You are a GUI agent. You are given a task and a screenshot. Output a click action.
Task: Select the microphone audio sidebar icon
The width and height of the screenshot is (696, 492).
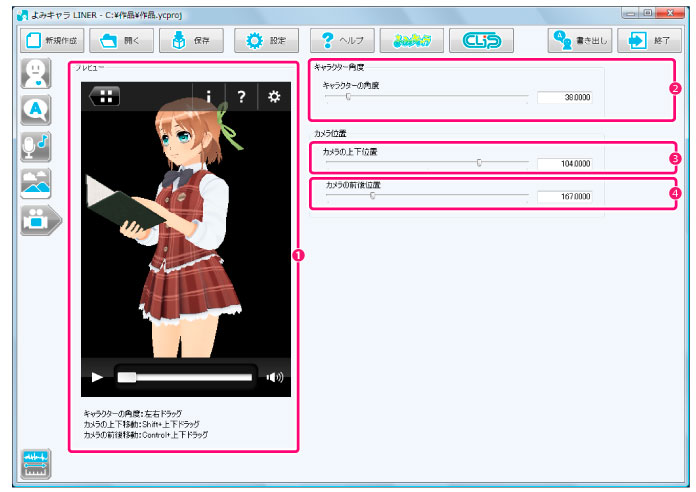pyautogui.click(x=36, y=147)
